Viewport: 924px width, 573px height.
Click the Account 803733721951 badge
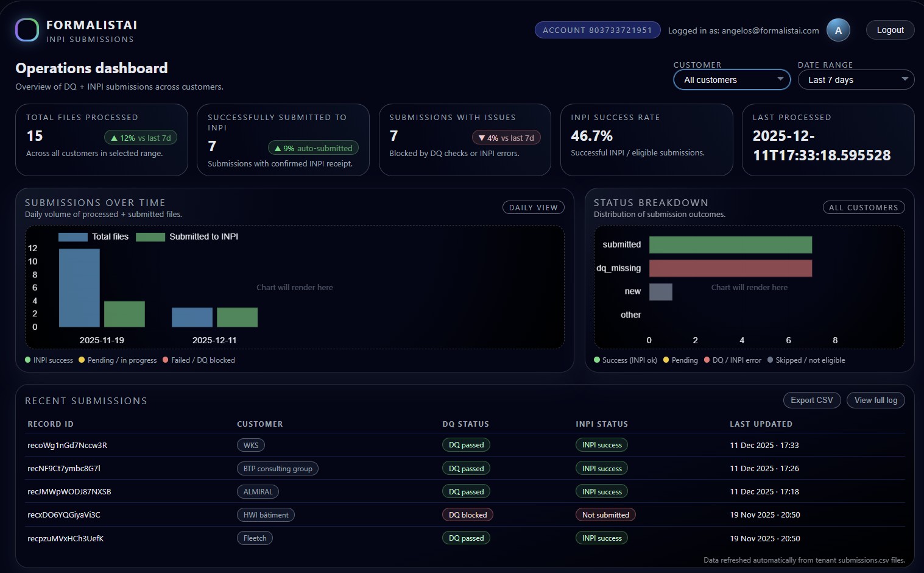pos(597,29)
